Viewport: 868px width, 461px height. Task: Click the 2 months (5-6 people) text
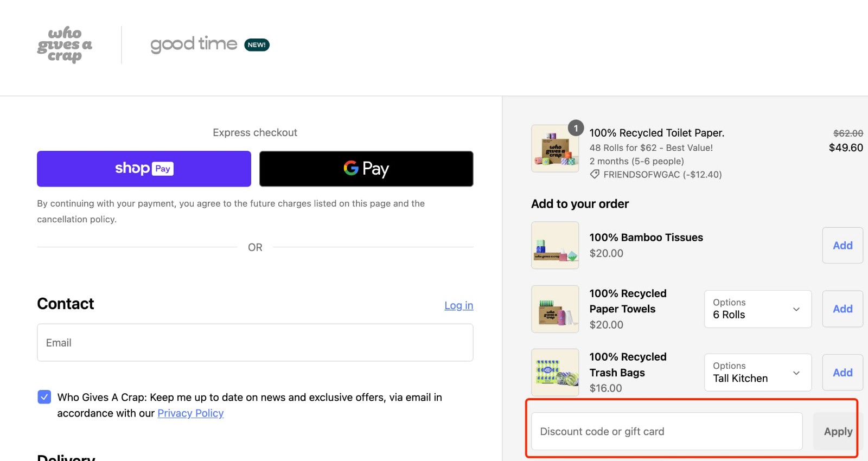[x=637, y=161]
